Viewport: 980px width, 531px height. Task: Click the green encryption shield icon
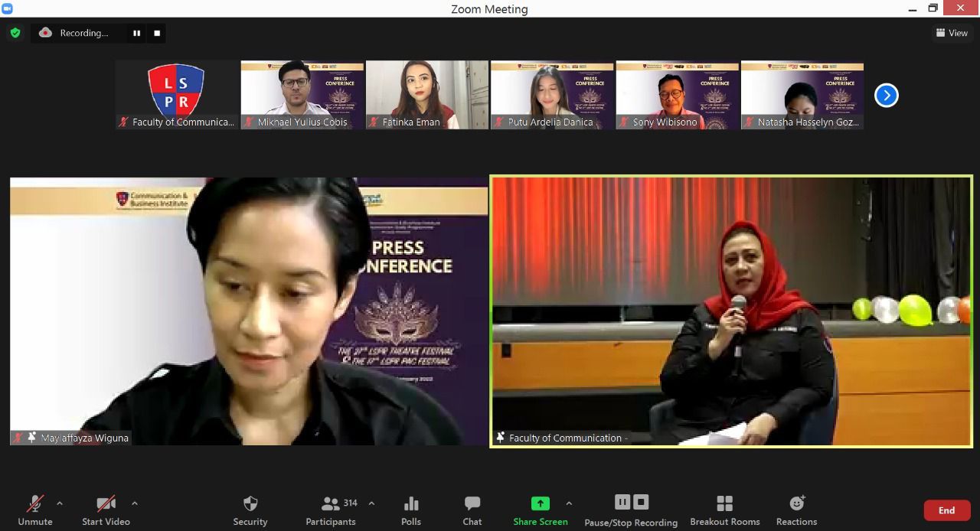(15, 33)
